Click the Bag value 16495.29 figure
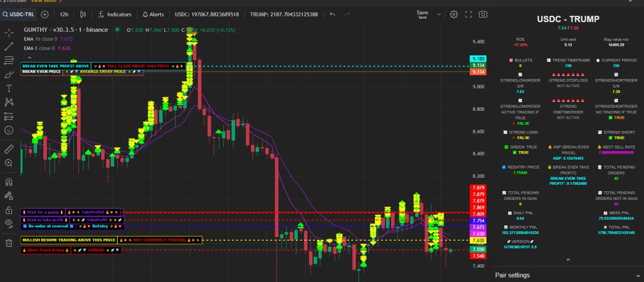Viewport: 644px width, 282px height. [x=616, y=45]
